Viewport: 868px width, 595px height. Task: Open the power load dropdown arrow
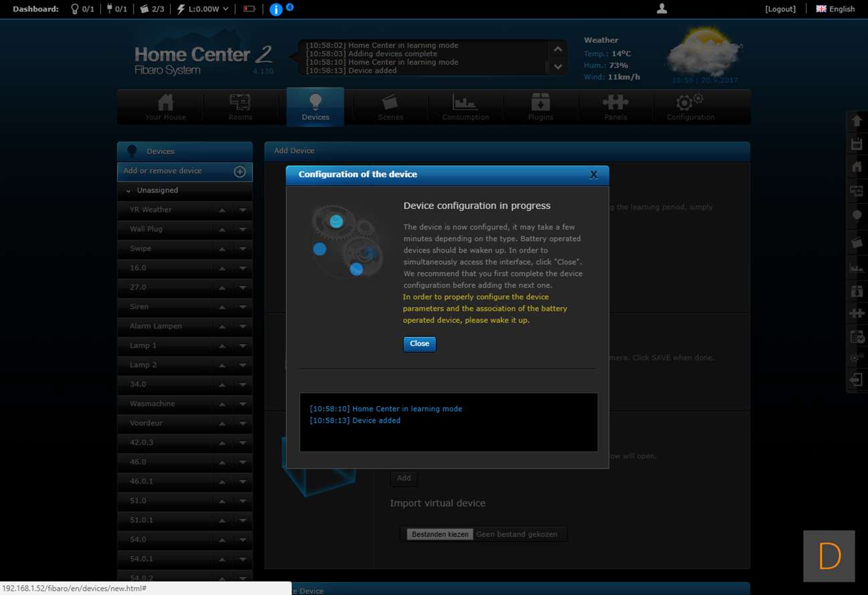pyautogui.click(x=226, y=9)
